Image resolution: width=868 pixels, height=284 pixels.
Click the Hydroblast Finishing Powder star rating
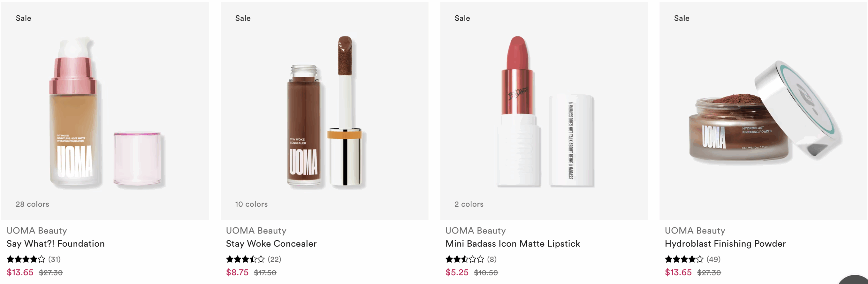pos(684,259)
